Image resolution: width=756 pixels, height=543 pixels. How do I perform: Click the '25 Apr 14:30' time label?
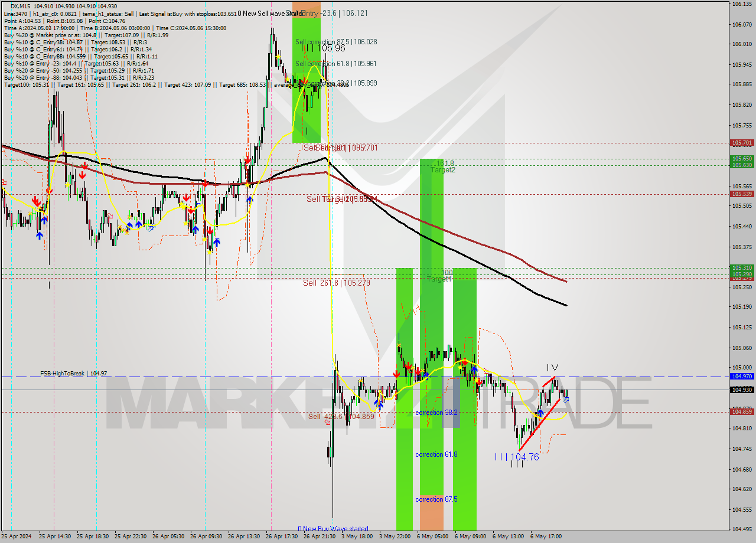(55, 537)
